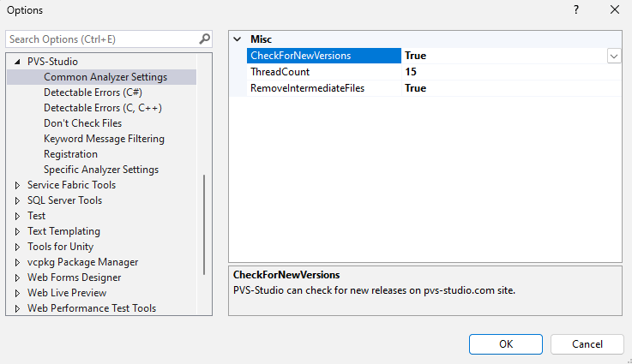The width and height of the screenshot is (632, 364).
Task: Open the CheckForNewVersions value dropdown
Action: 614,56
